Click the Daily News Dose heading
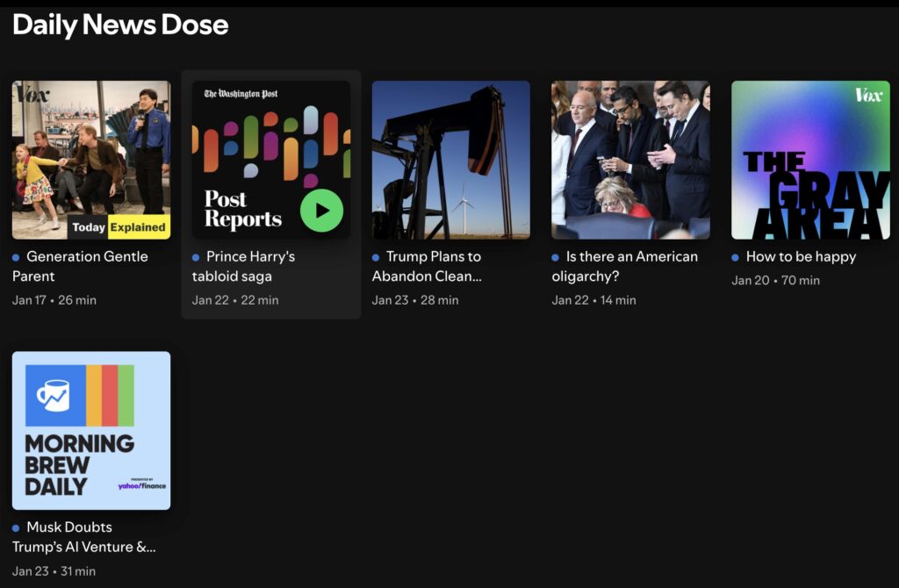This screenshot has height=588, width=899. pos(120,25)
